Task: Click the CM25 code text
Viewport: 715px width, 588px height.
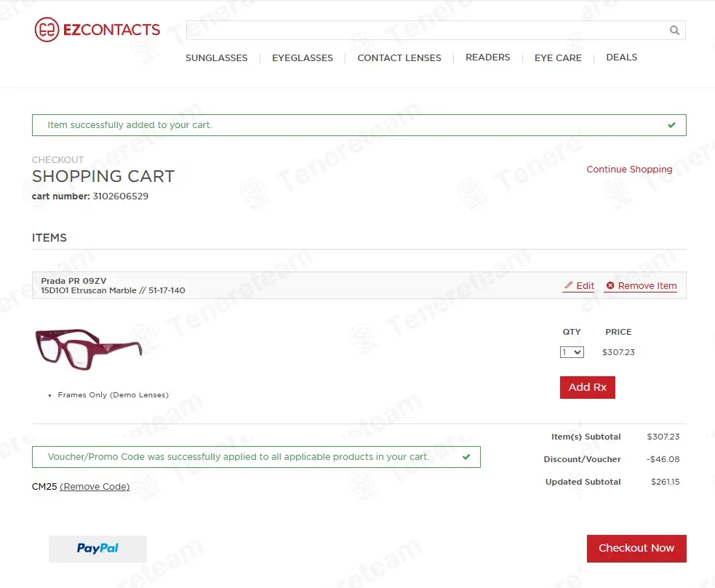Action: point(44,487)
